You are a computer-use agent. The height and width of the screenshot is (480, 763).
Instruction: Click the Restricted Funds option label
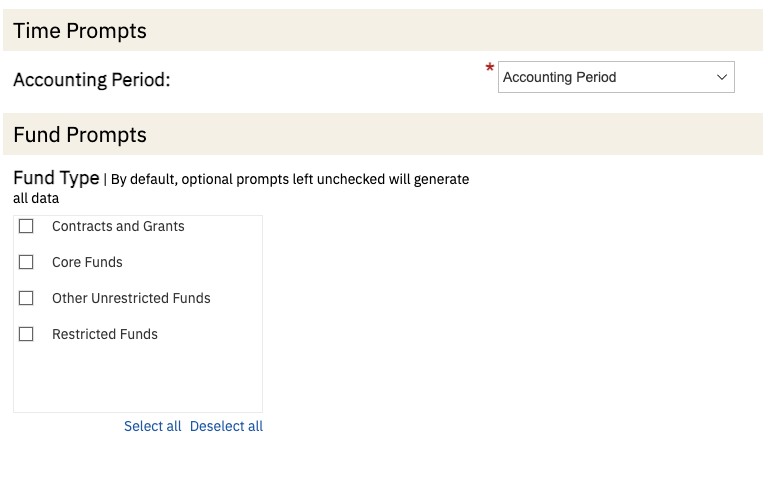pos(105,334)
